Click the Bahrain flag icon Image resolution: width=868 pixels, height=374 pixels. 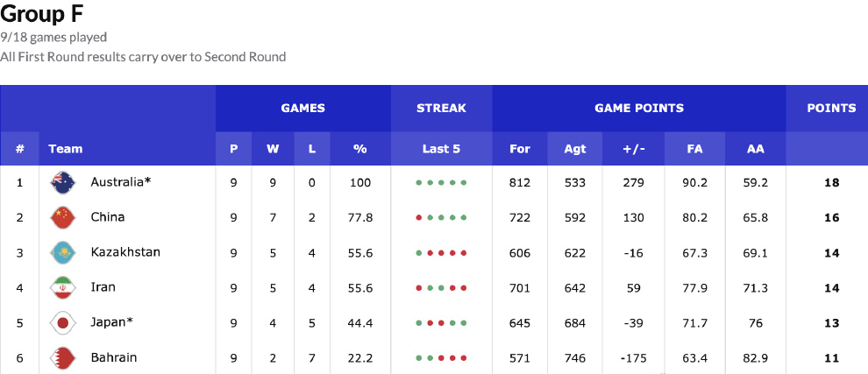pyautogui.click(x=62, y=358)
